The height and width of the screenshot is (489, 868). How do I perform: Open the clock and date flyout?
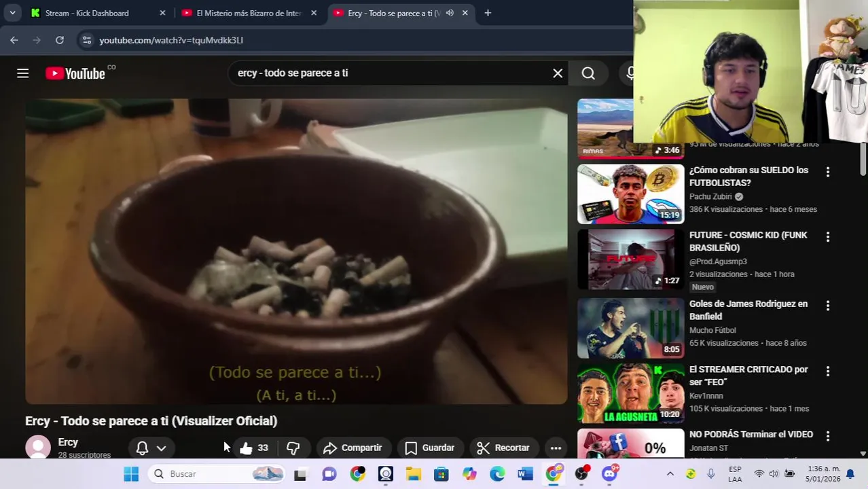pyautogui.click(x=822, y=474)
